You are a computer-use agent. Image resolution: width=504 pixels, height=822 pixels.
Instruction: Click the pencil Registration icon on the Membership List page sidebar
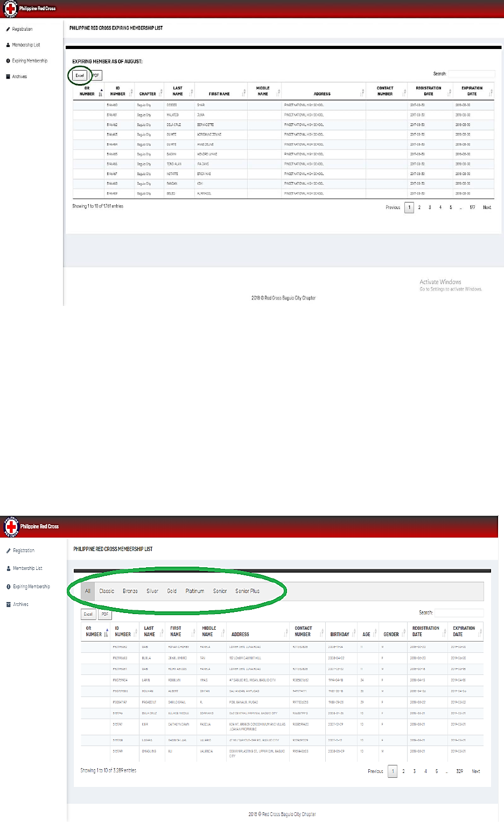(9, 551)
